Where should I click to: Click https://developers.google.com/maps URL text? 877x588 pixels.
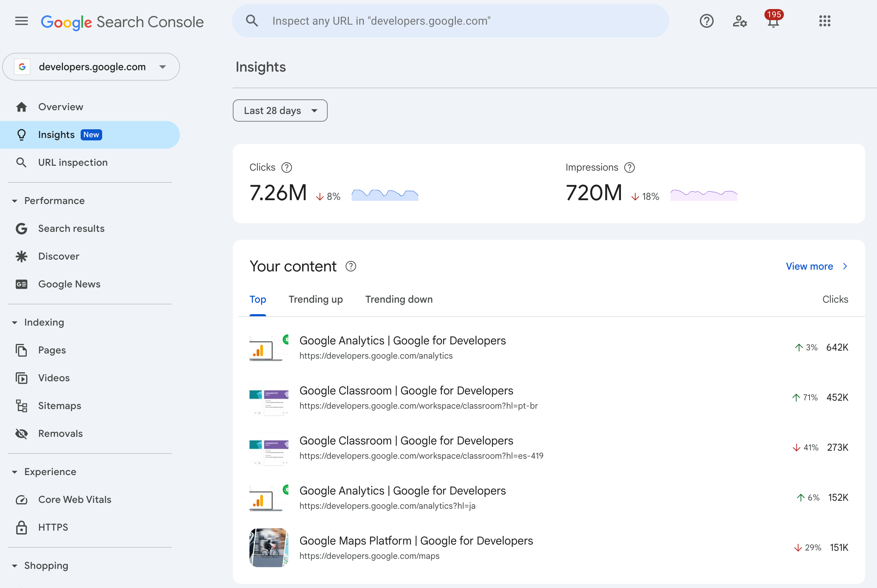tap(369, 556)
